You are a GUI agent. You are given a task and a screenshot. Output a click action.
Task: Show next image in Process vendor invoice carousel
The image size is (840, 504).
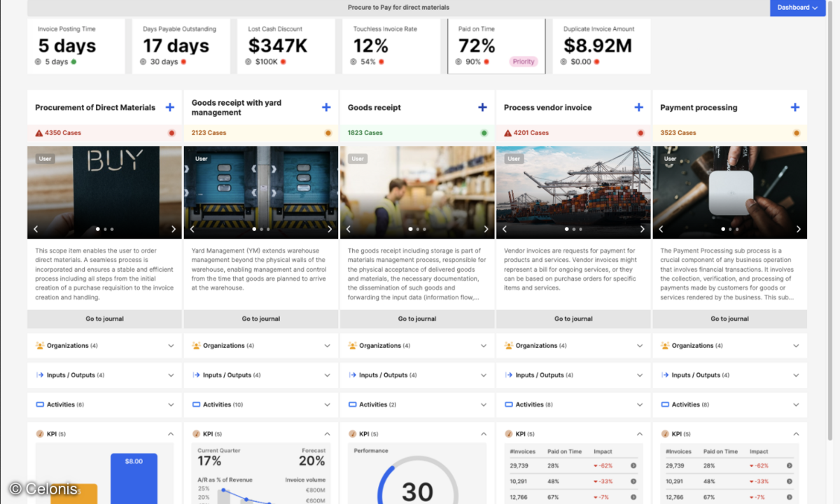coord(643,229)
